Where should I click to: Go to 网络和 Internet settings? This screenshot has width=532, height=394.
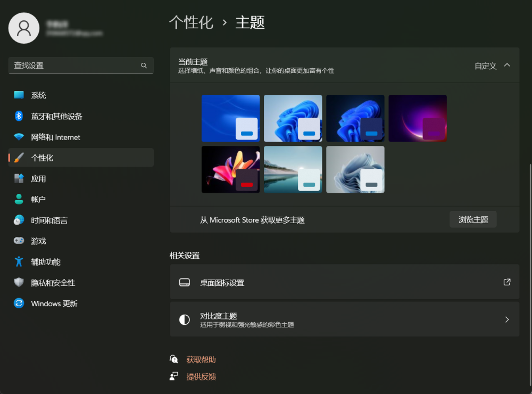coord(81,137)
